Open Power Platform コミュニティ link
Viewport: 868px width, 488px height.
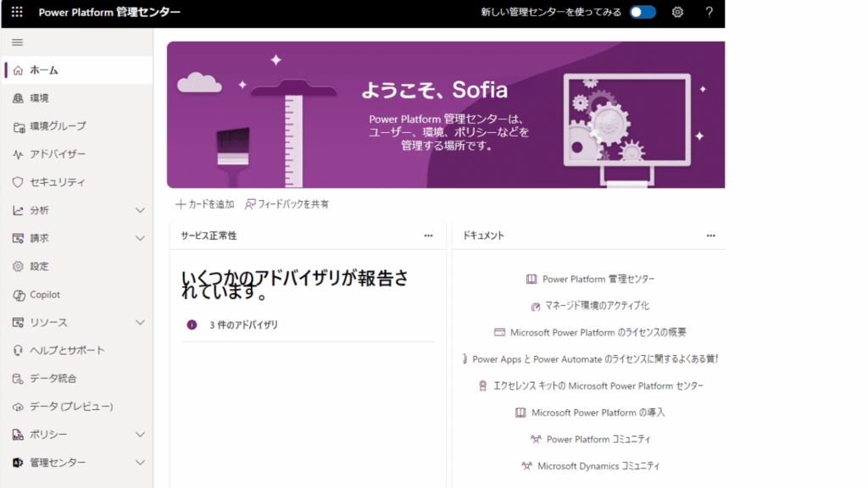click(x=598, y=440)
